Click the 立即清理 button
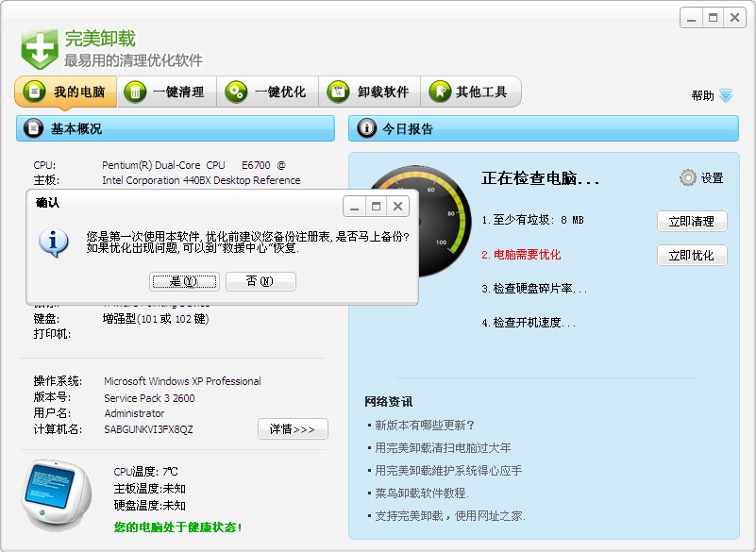This screenshot has width=756, height=552. click(692, 222)
